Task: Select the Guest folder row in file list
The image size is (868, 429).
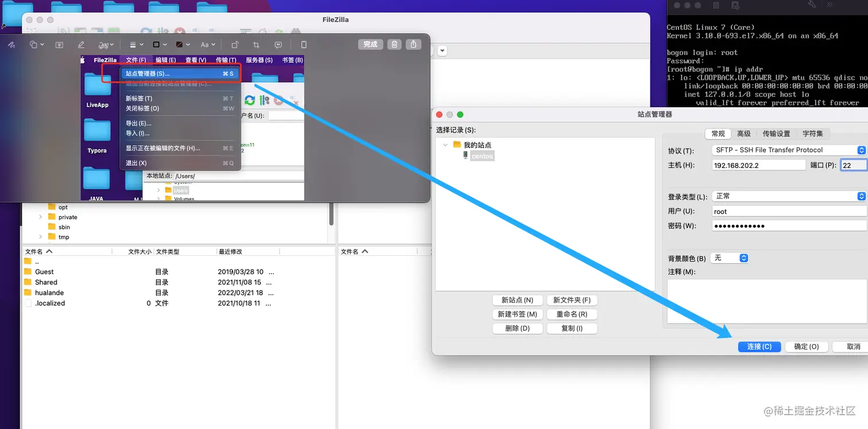Action: tap(179, 272)
